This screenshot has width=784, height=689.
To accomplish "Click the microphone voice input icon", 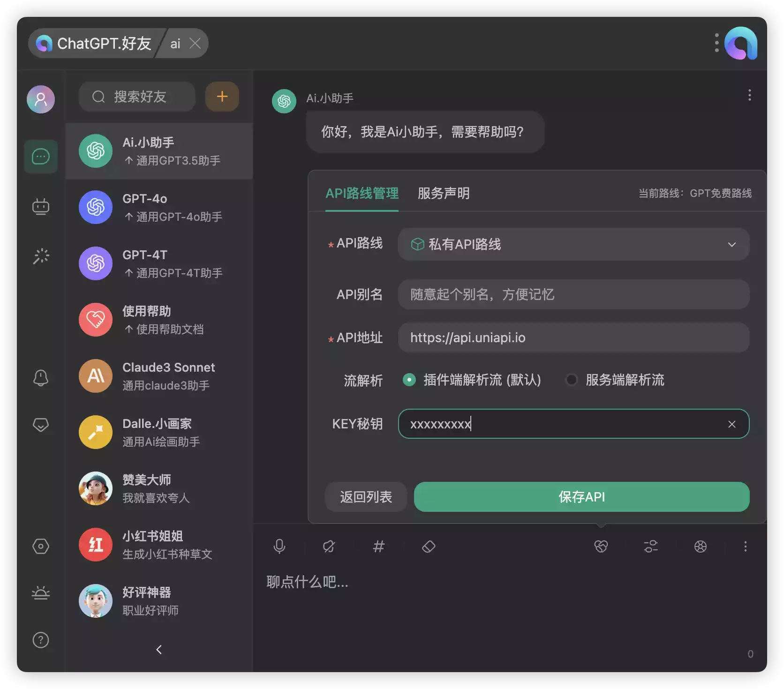I will pyautogui.click(x=279, y=547).
